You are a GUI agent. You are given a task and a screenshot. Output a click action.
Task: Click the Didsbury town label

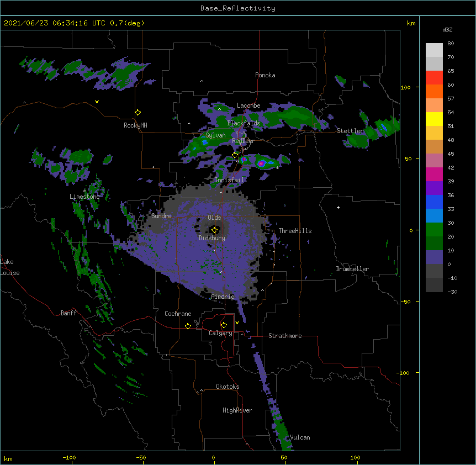tap(212, 238)
